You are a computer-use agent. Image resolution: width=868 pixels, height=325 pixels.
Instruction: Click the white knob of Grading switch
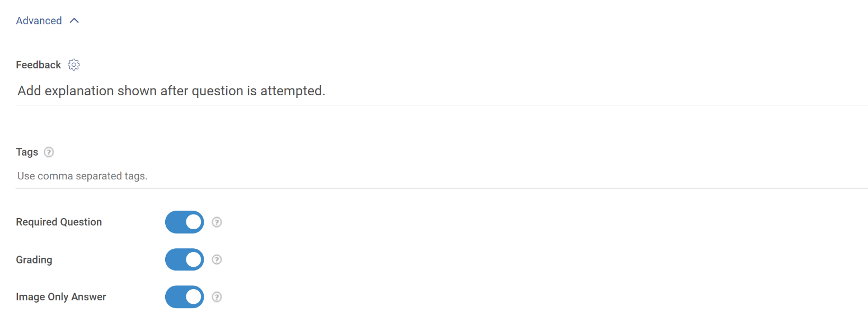click(x=194, y=259)
